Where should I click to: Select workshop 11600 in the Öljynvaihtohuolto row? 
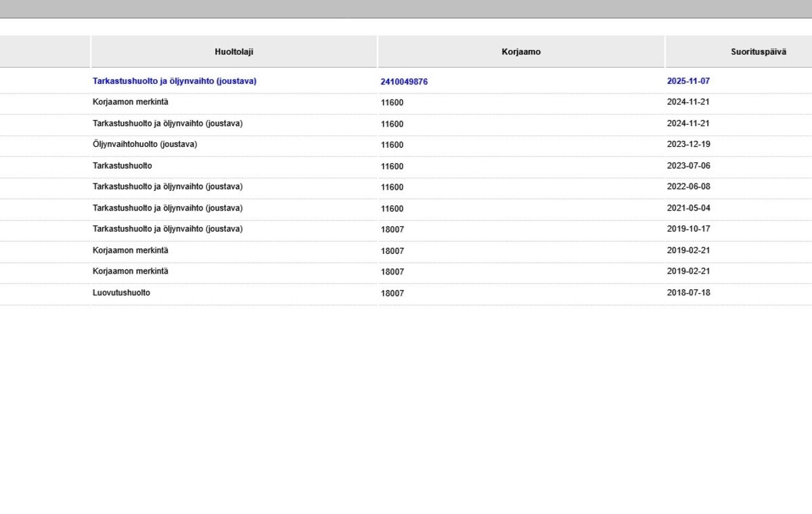[392, 145]
